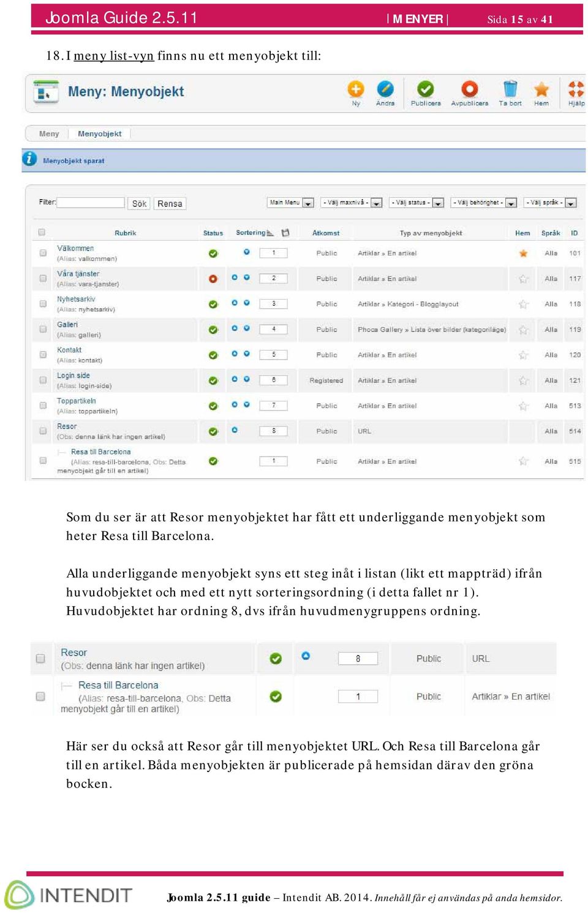
Task: Click orange home star for Välkommen
Action: [x=524, y=253]
